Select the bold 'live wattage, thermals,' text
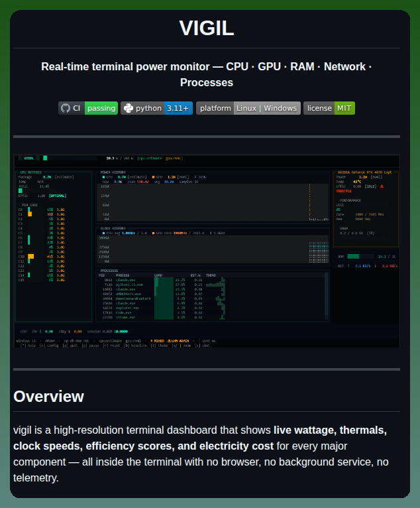Screen dimensions: 420x508 pos(330,430)
